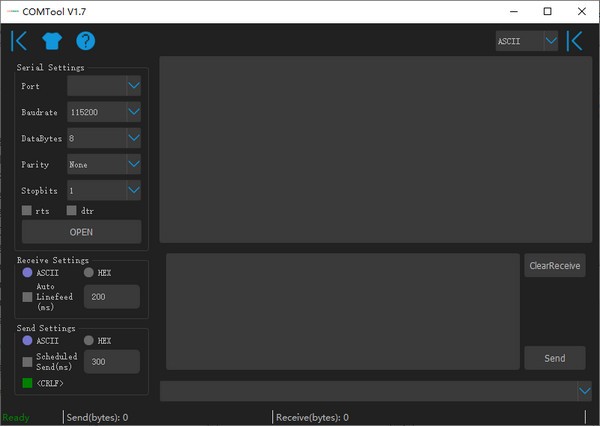Enable the dtr checkbox

(72, 211)
